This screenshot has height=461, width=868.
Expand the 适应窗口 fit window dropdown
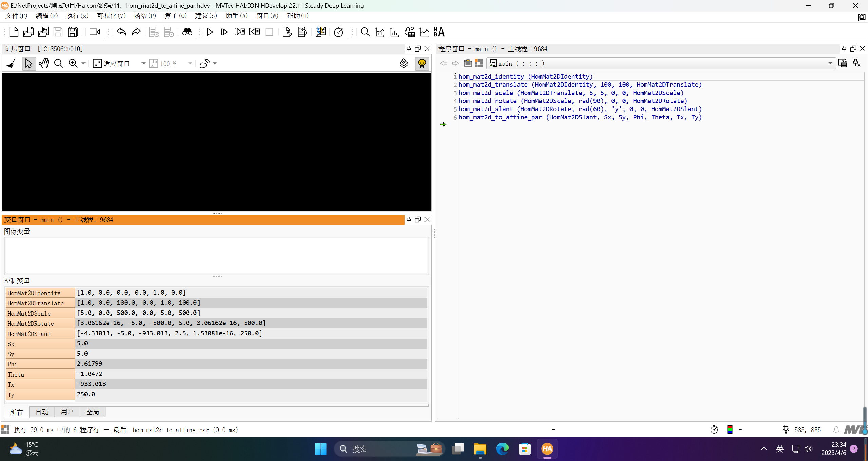[x=143, y=63]
